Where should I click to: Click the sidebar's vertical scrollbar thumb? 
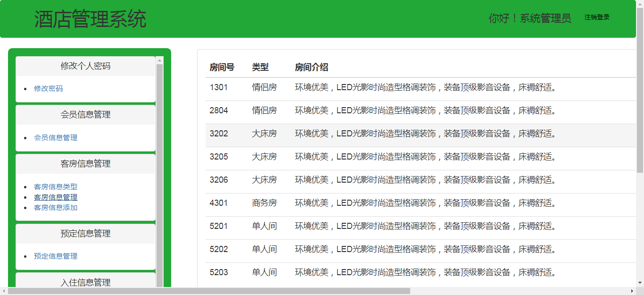click(x=159, y=175)
